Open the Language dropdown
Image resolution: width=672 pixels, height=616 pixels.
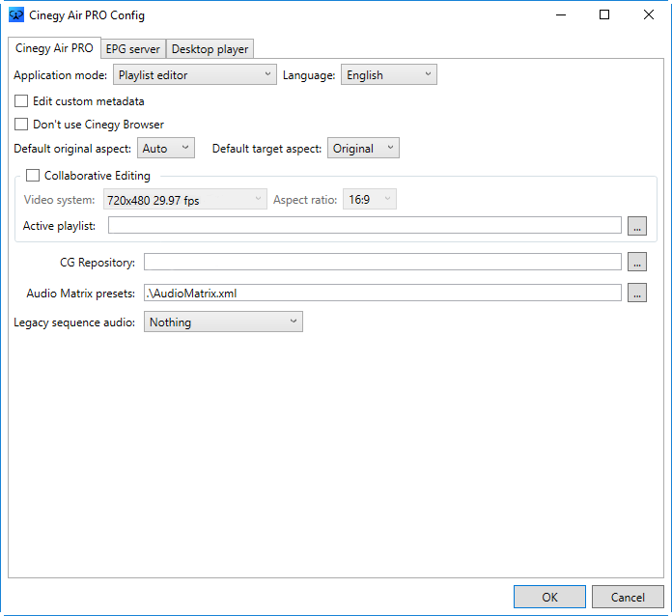pos(389,75)
